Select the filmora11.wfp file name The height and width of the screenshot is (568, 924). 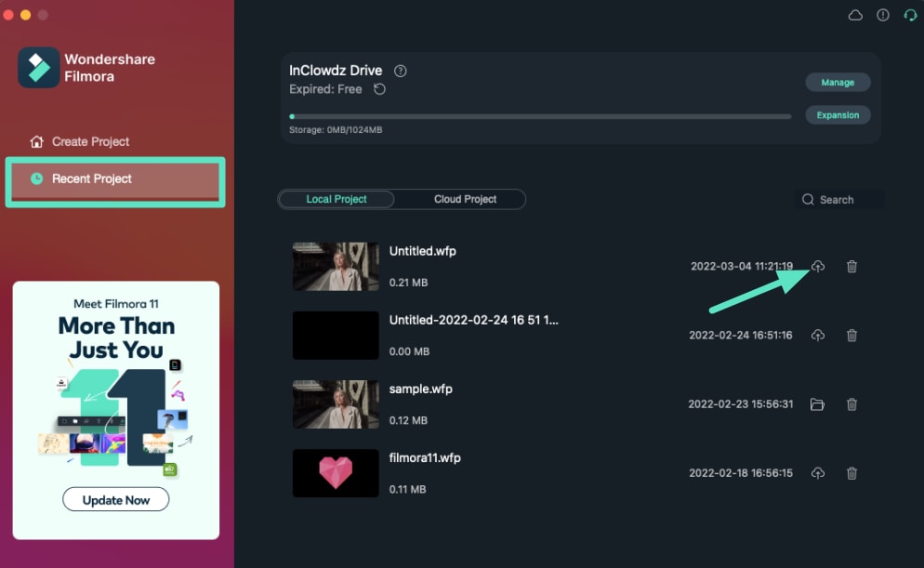click(425, 457)
